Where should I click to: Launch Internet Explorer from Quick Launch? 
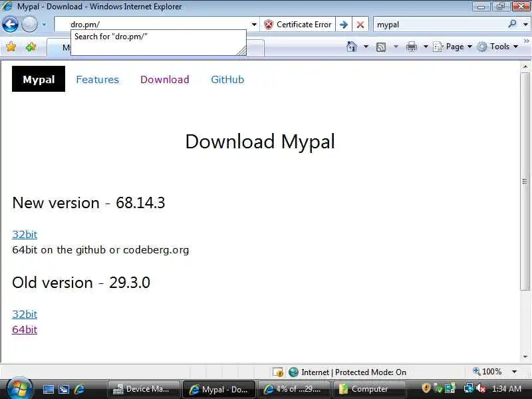79,389
